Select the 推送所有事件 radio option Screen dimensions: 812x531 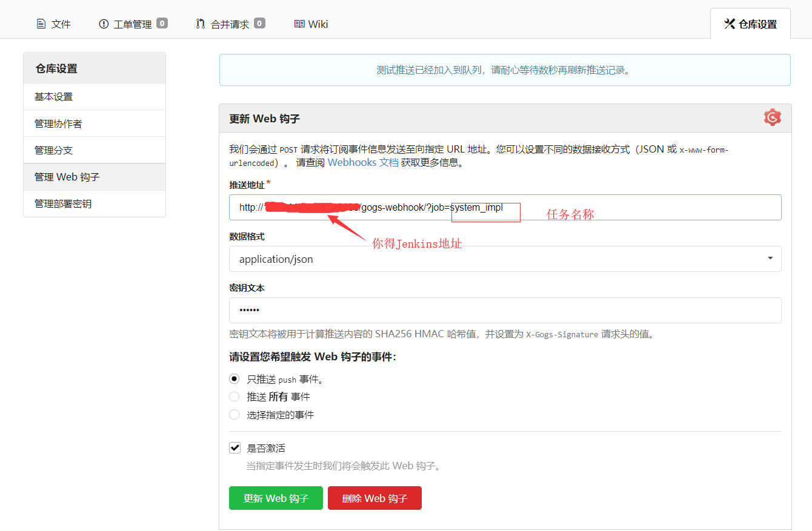pyautogui.click(x=234, y=397)
